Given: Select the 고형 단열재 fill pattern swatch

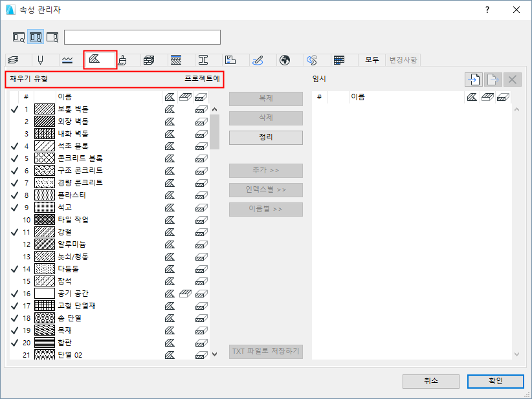Looking at the screenshot, I should (x=45, y=306).
